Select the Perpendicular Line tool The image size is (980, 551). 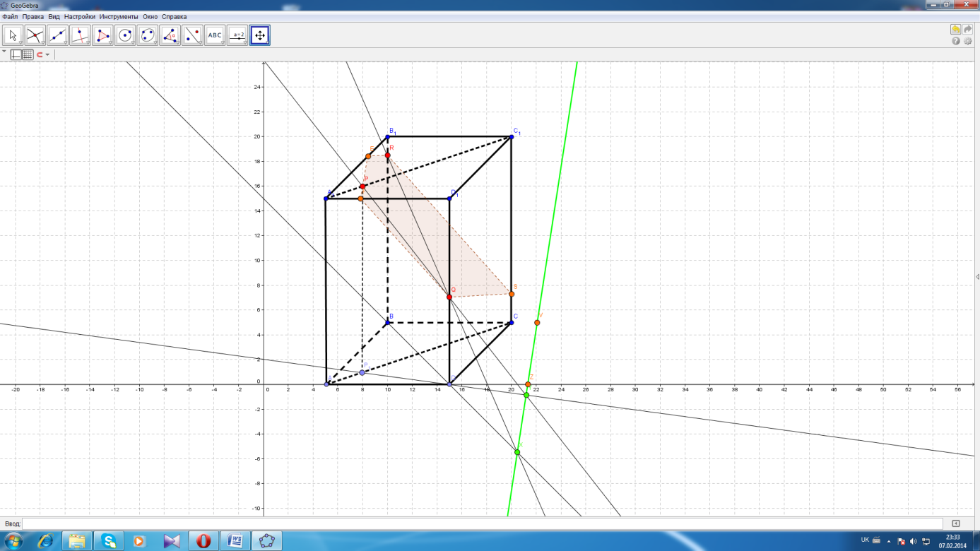tap(81, 35)
